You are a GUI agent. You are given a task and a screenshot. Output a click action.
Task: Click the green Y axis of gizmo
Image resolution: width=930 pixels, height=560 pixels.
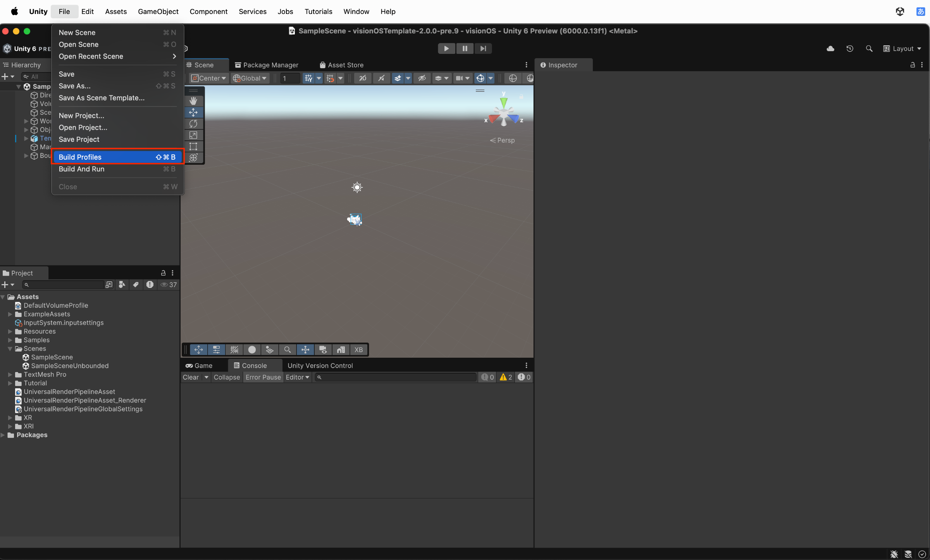tap(503, 102)
